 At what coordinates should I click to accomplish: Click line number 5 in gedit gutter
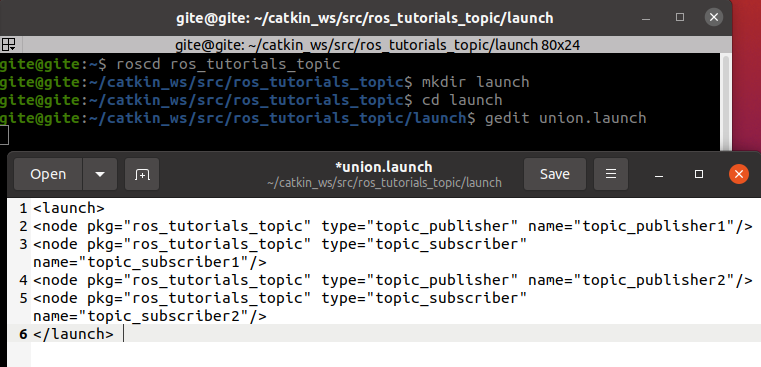tap(23, 298)
